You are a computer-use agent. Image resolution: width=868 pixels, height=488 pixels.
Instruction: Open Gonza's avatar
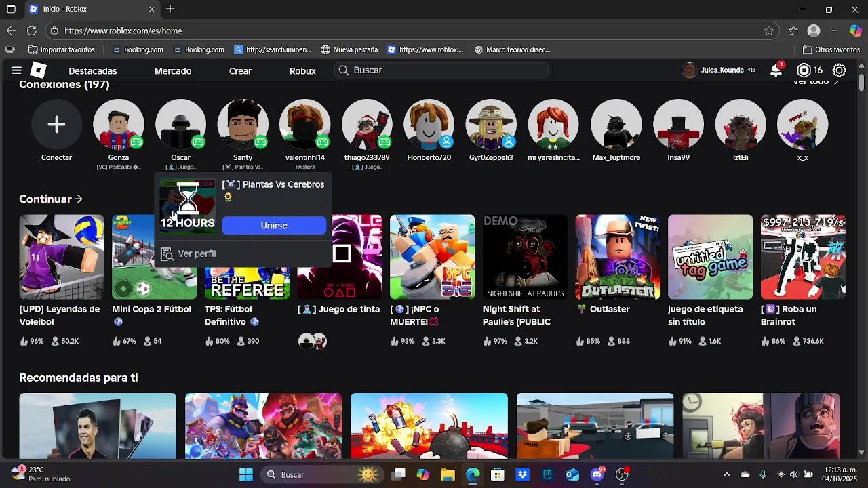pyautogui.click(x=119, y=124)
